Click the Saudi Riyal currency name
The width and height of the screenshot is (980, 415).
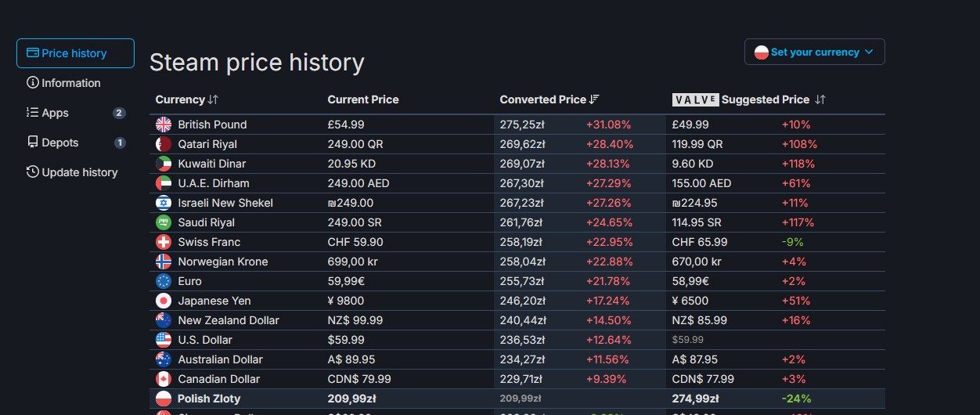[206, 222]
